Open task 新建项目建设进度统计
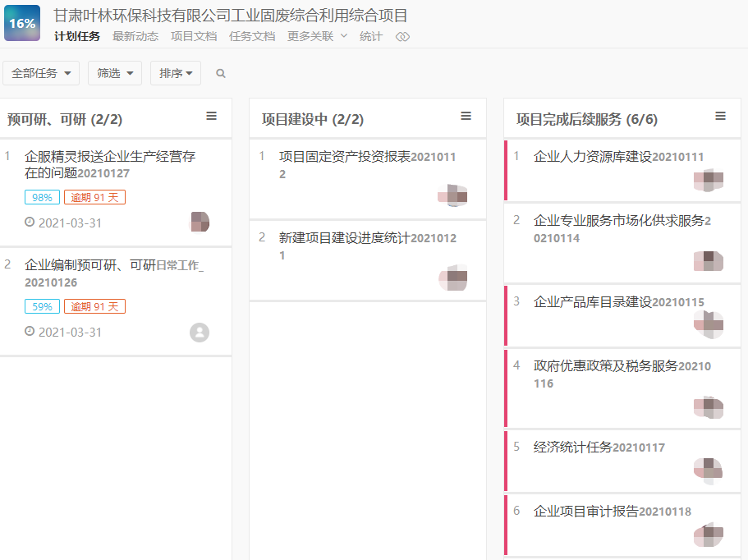This screenshot has width=748, height=560. (x=368, y=246)
